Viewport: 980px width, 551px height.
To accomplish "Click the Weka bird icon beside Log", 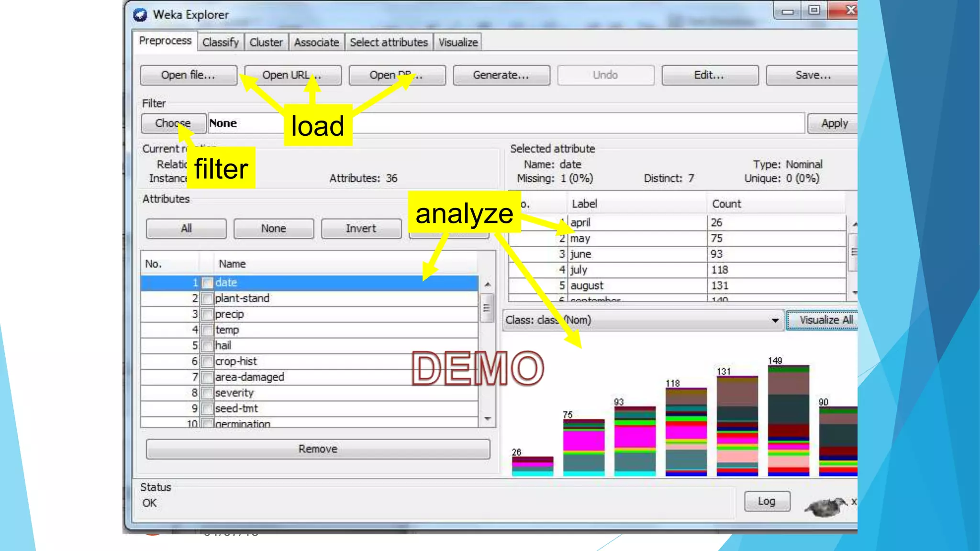I will click(825, 507).
